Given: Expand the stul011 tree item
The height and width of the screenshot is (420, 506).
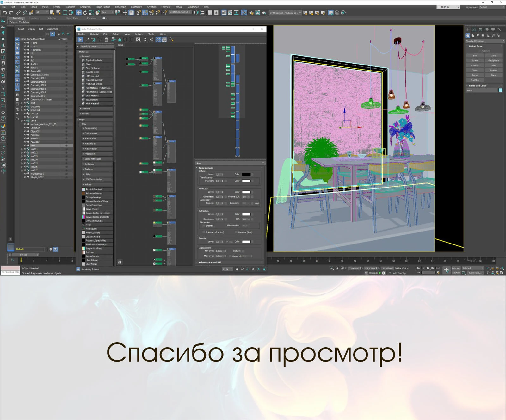Looking at the screenshot, I should (22, 149).
